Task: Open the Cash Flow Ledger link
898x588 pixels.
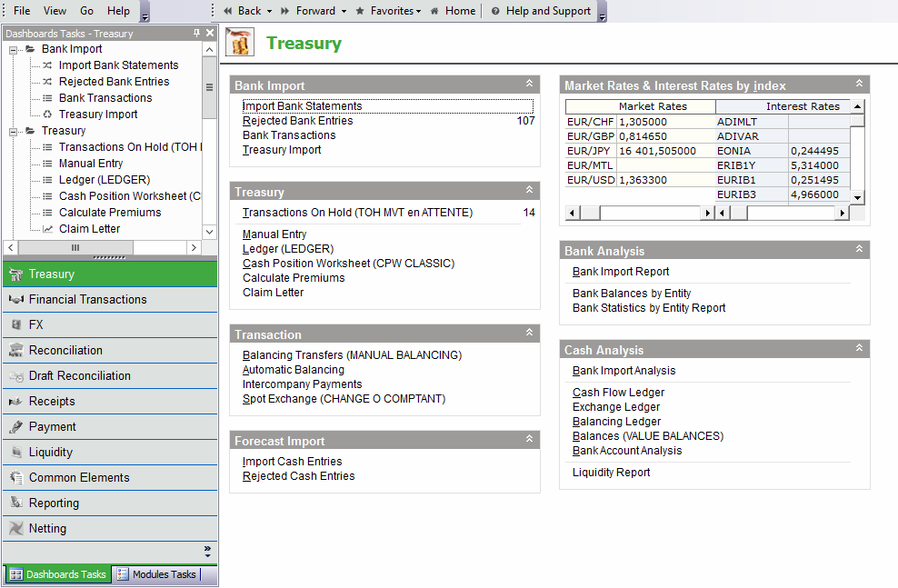Action: (618, 393)
